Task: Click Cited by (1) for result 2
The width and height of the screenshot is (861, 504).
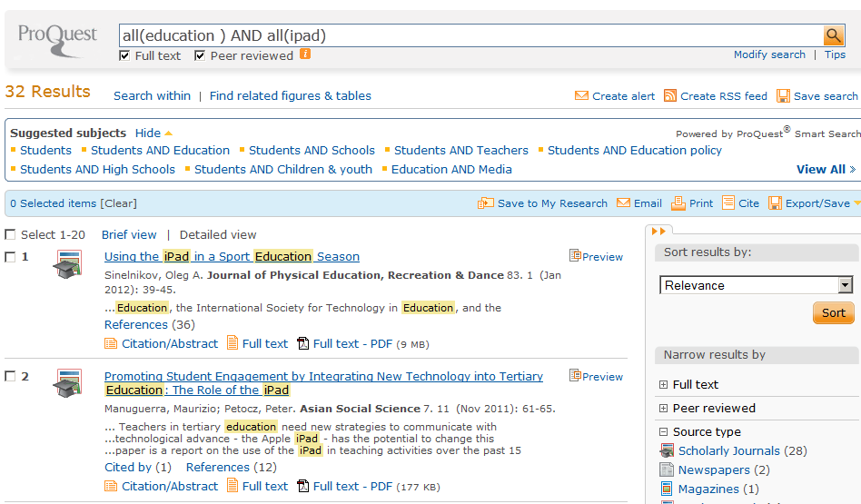Action: tap(138, 467)
